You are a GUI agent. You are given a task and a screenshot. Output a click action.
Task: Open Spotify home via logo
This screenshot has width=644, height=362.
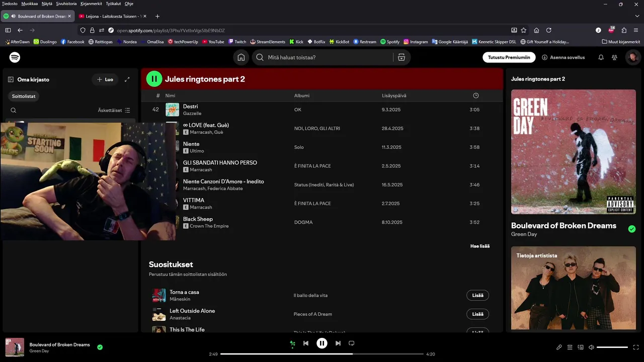15,57
